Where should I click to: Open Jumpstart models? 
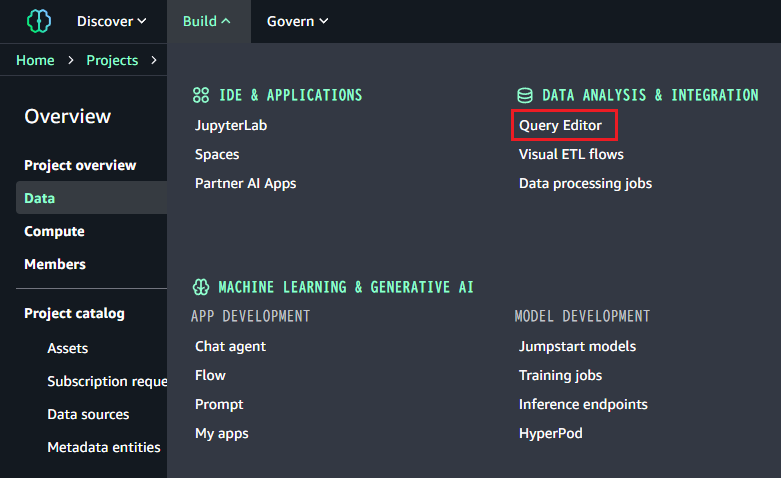[577, 347]
